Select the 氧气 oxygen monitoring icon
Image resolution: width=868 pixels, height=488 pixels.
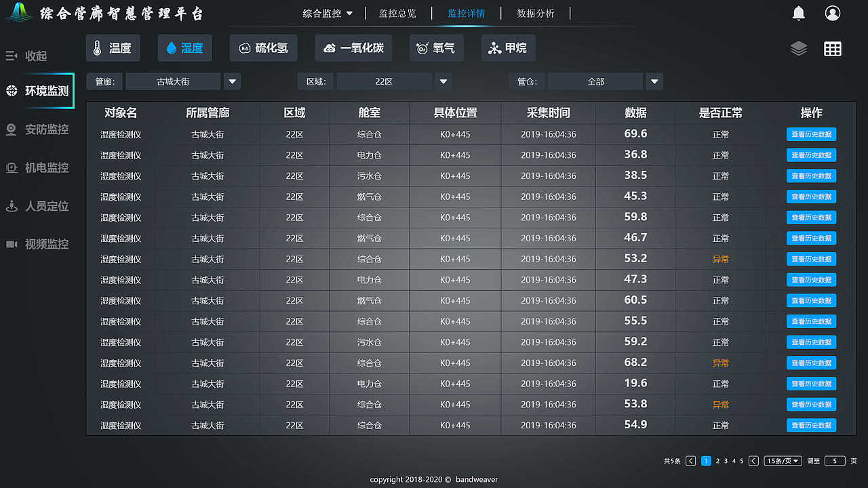click(436, 48)
